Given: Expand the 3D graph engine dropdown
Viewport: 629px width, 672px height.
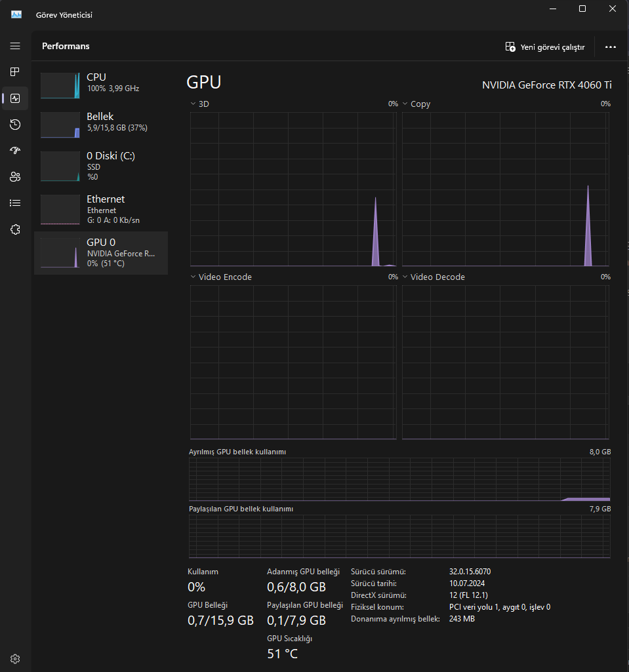Looking at the screenshot, I should point(200,104).
